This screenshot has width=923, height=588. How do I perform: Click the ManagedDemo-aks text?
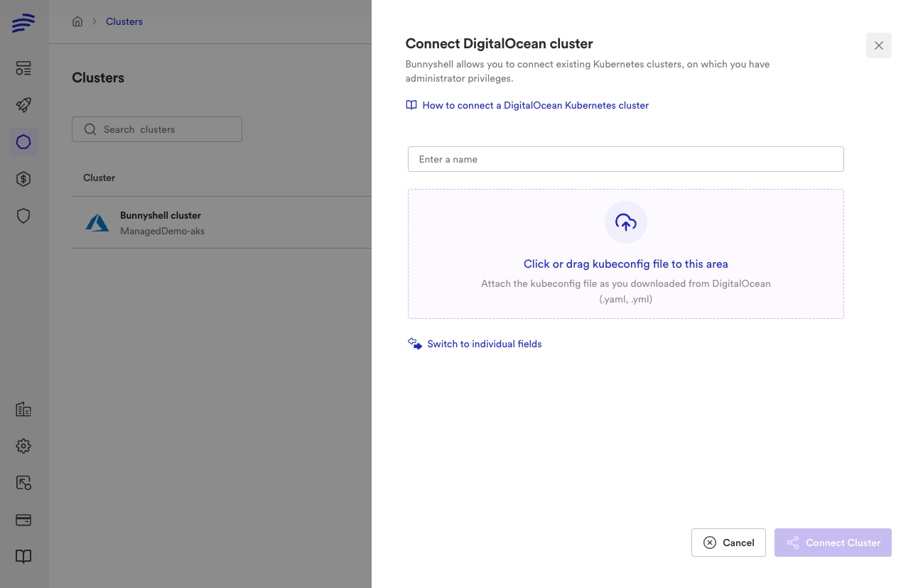163,231
